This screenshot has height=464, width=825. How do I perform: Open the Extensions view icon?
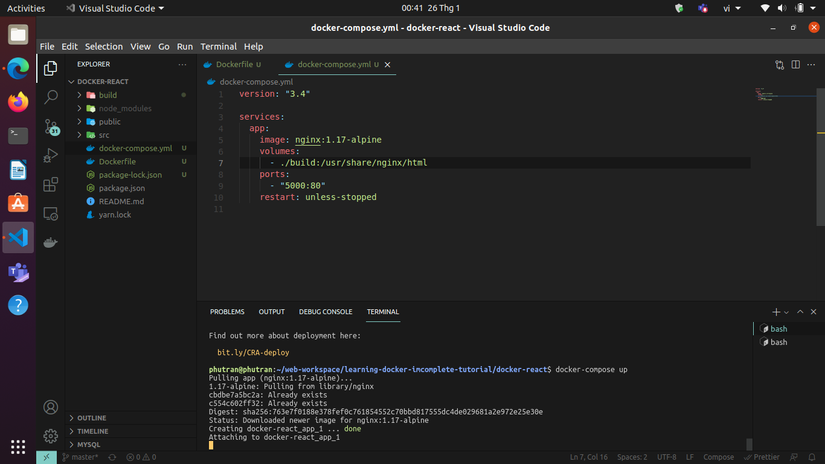click(x=51, y=184)
